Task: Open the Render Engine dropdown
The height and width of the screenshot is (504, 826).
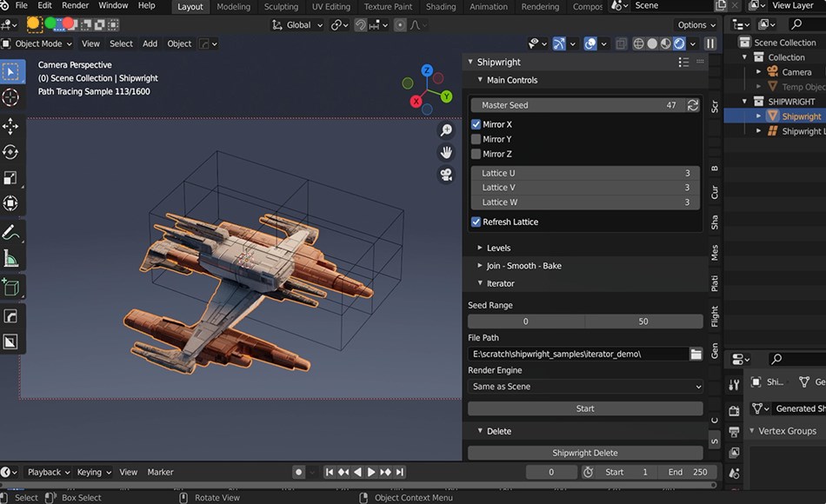Action: coord(584,386)
